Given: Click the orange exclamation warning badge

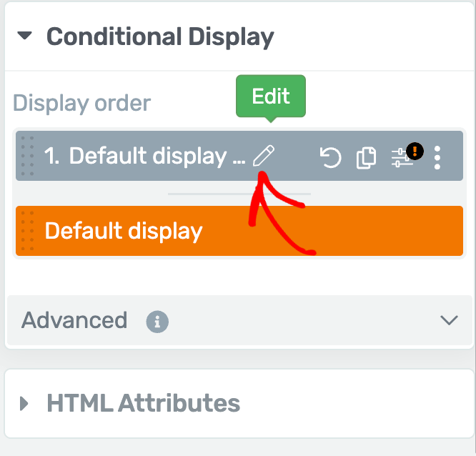Looking at the screenshot, I should pos(415,151).
